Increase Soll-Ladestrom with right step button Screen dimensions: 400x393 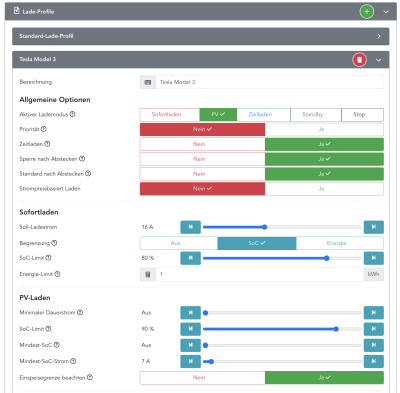[374, 227]
